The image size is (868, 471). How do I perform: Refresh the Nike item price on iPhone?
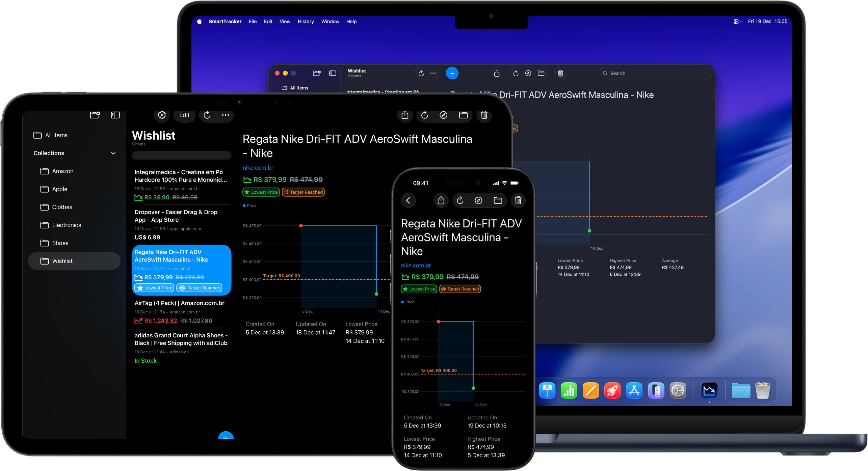click(460, 200)
